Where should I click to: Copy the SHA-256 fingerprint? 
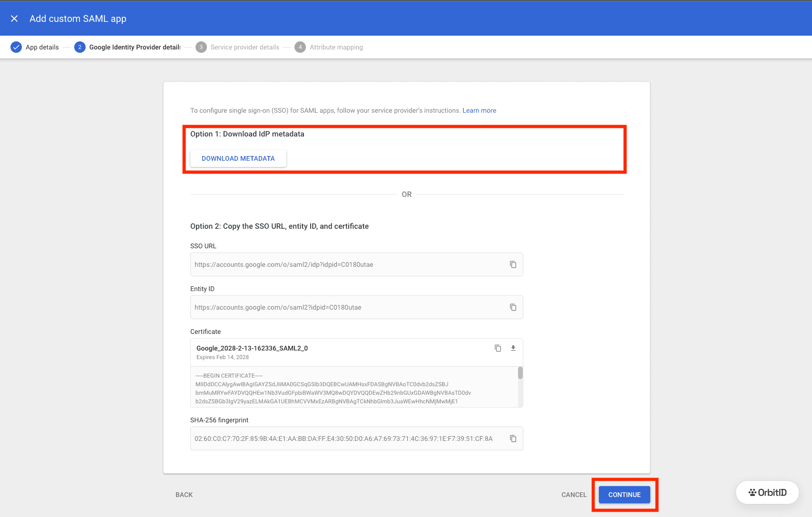coord(513,439)
